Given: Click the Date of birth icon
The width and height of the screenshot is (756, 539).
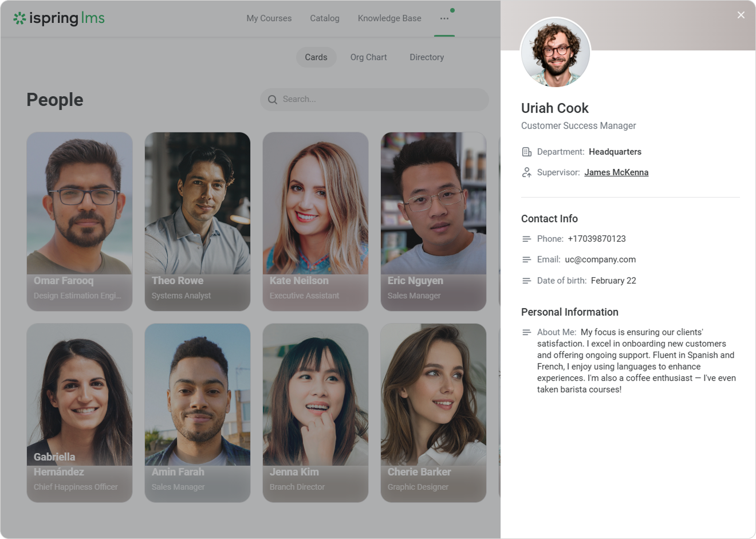Looking at the screenshot, I should coord(526,281).
